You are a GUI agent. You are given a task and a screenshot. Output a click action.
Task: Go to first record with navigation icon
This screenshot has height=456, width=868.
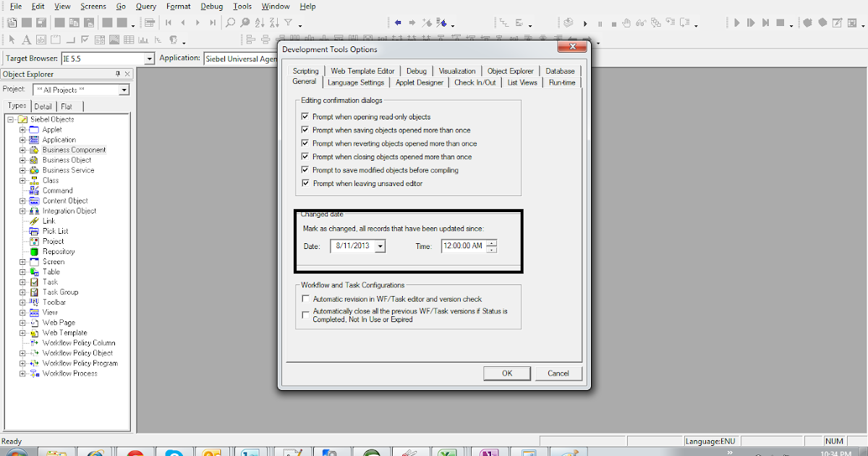pyautogui.click(x=168, y=22)
